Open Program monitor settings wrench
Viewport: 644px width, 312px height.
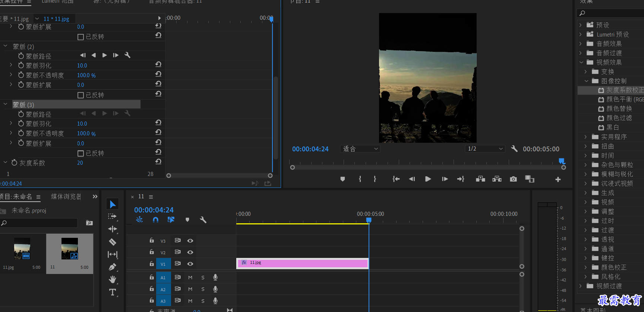tap(514, 149)
